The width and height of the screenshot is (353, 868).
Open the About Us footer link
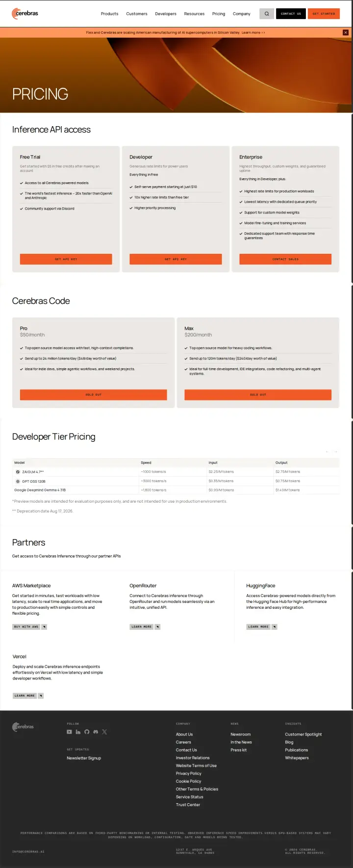tap(184, 734)
